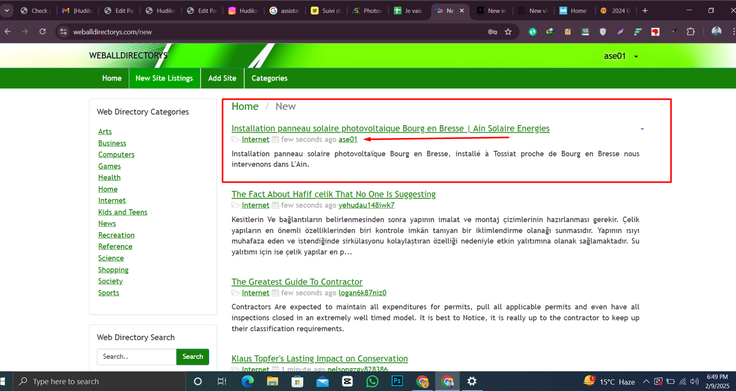
Task: Go to the Categories menu item
Action: (269, 78)
